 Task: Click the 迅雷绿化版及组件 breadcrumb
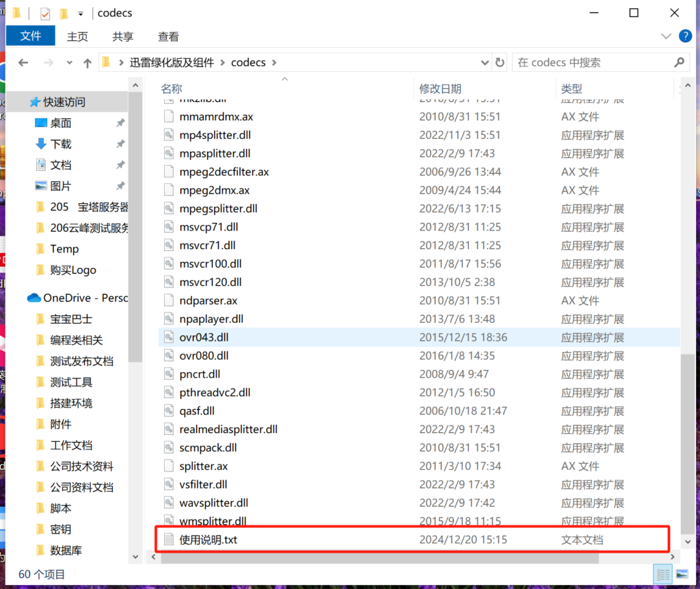click(171, 62)
